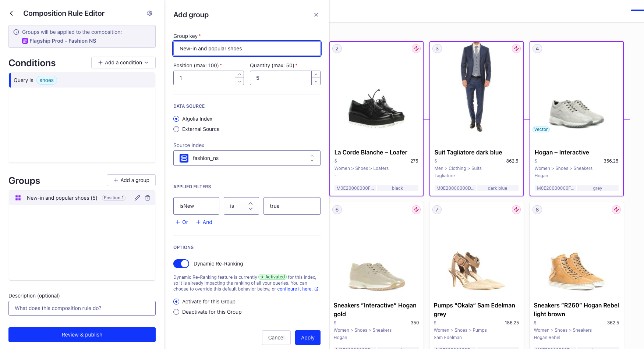Click the fashion_ns index icon
644x349 pixels.
point(184,158)
